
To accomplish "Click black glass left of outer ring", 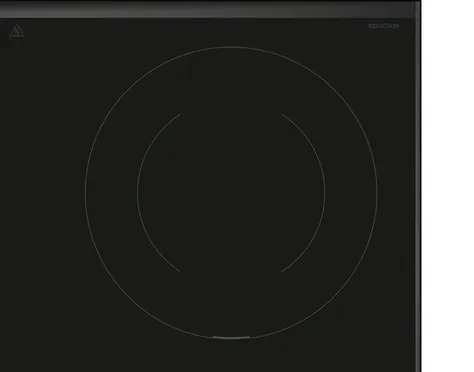I will (42, 193).
